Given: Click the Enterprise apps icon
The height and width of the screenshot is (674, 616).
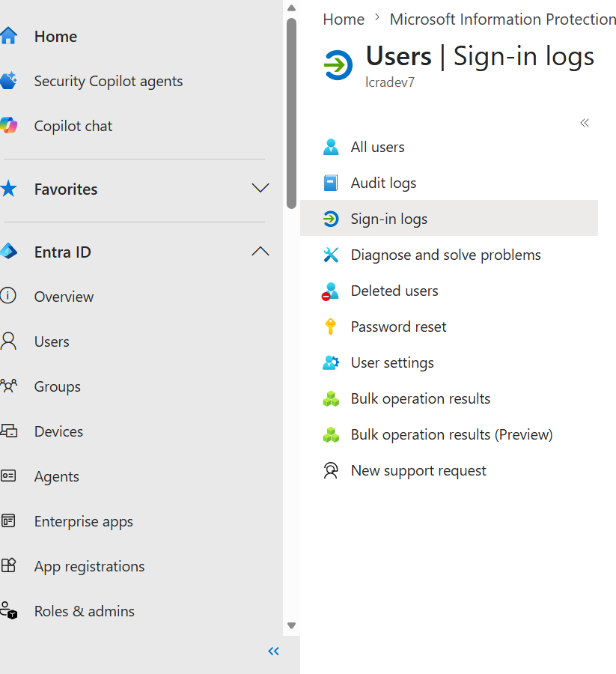Looking at the screenshot, I should 8,520.
